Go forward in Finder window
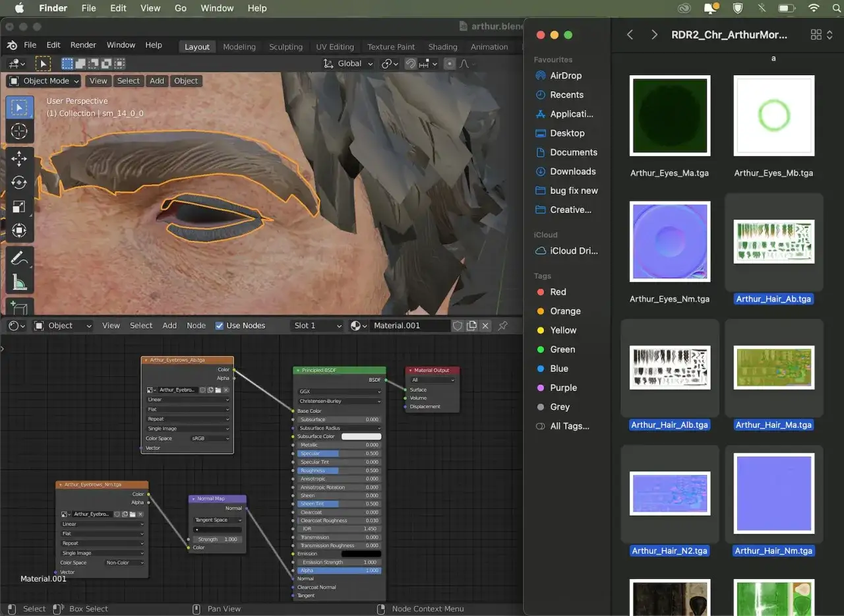This screenshot has height=616, width=844. point(654,34)
